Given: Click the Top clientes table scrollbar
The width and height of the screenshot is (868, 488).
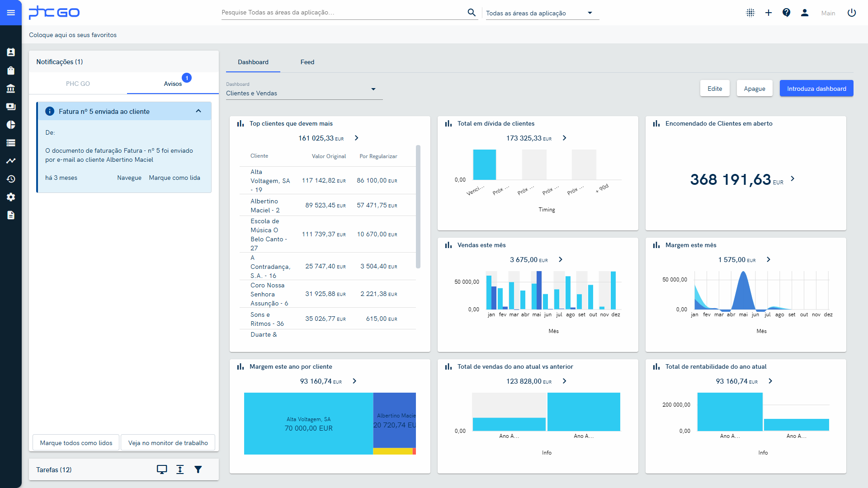Looking at the screenshot, I should pos(418,206).
